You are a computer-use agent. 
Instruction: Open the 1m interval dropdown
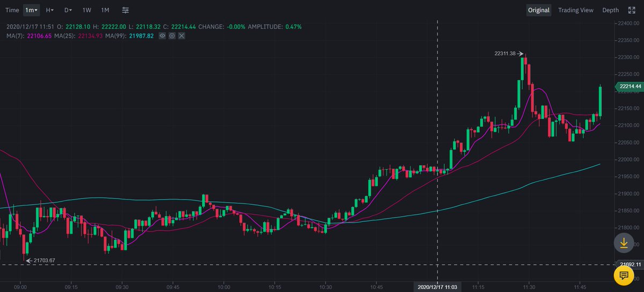point(32,10)
